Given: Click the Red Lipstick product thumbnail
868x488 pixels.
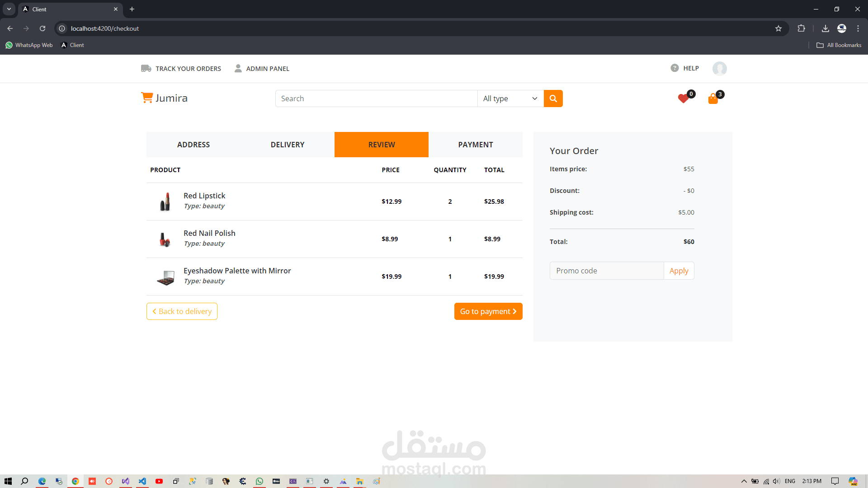Looking at the screenshot, I should click(165, 202).
